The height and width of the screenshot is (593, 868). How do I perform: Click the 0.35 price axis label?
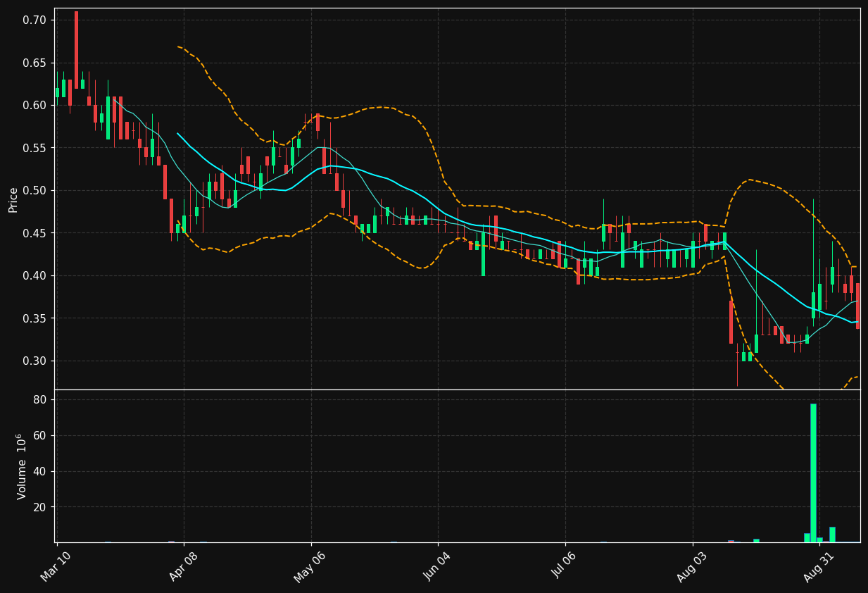coord(34,318)
